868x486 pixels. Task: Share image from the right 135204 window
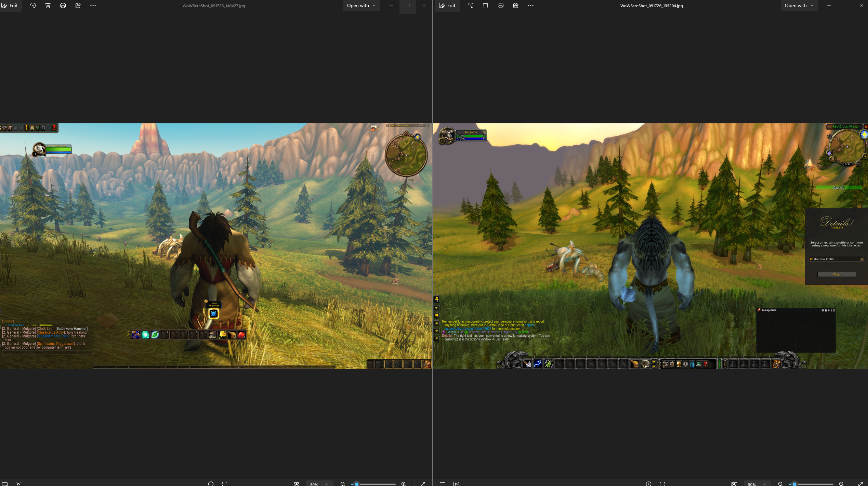(516, 5)
